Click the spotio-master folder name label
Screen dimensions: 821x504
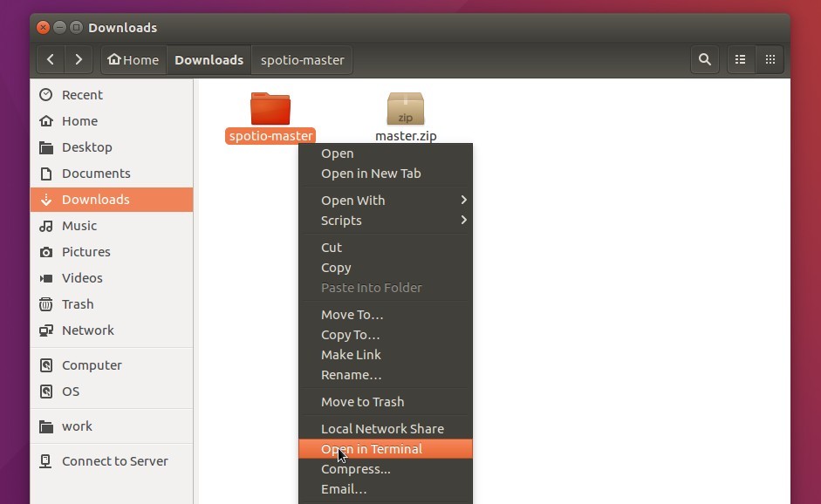[x=270, y=136]
